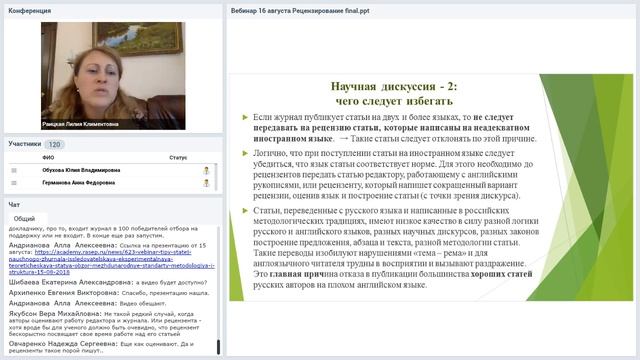The width and height of the screenshot is (640, 360).
Task: Select participant Германова Анна Федоровна
Action: pos(78,183)
